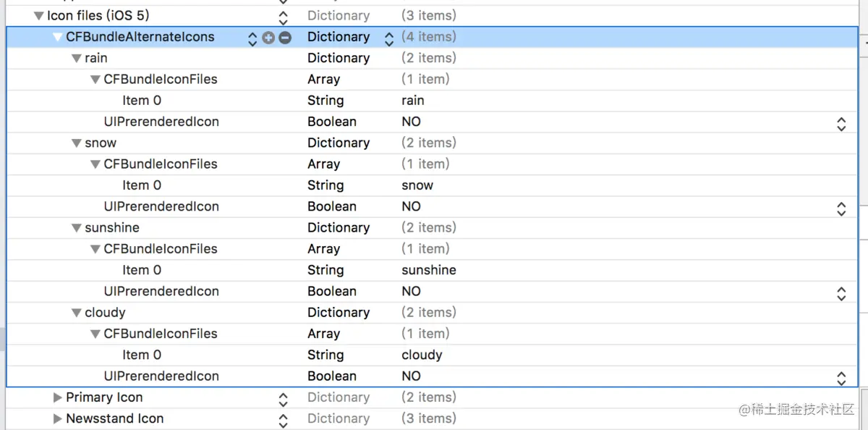Select the sunshine string value field
868x430 pixels.
point(429,270)
